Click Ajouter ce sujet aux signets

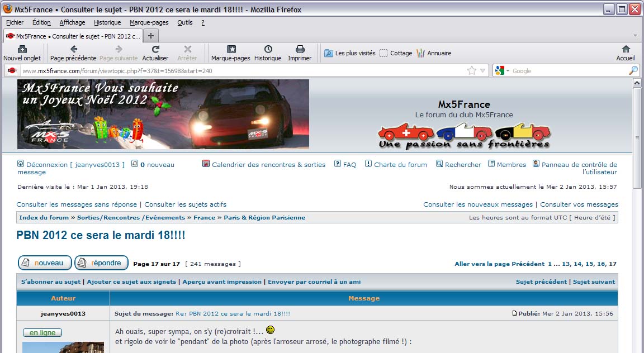point(131,282)
